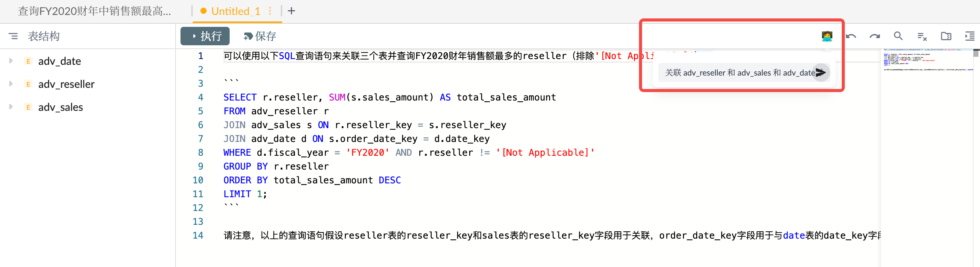Image resolution: width=980 pixels, height=267 pixels.
Task: Open the search icon in the editor toolbar
Action: (x=899, y=36)
